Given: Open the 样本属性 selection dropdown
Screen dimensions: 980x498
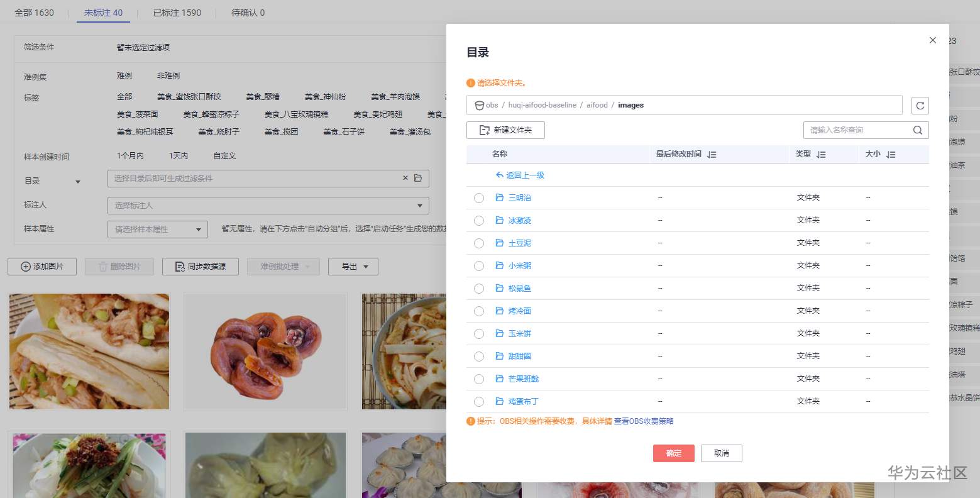Looking at the screenshot, I should (158, 230).
